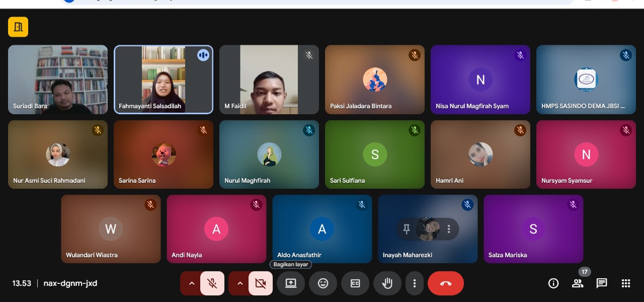Click the blue A avatar of Aldo Anasfathir
The height and width of the screenshot is (302, 644).
pos(322,229)
